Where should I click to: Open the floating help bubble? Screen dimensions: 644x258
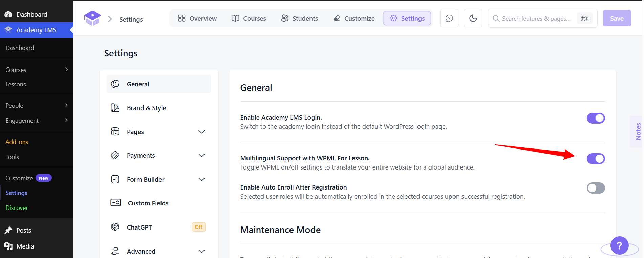[x=619, y=245]
